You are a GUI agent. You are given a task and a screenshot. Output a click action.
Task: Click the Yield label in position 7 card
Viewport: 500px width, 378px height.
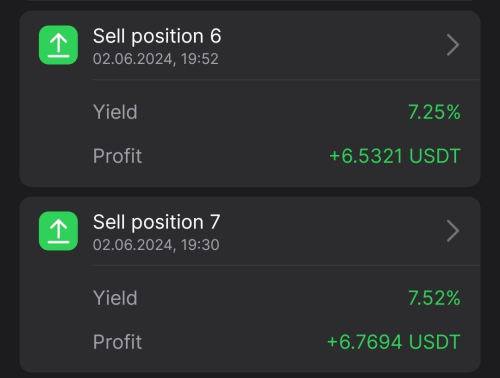(x=115, y=298)
